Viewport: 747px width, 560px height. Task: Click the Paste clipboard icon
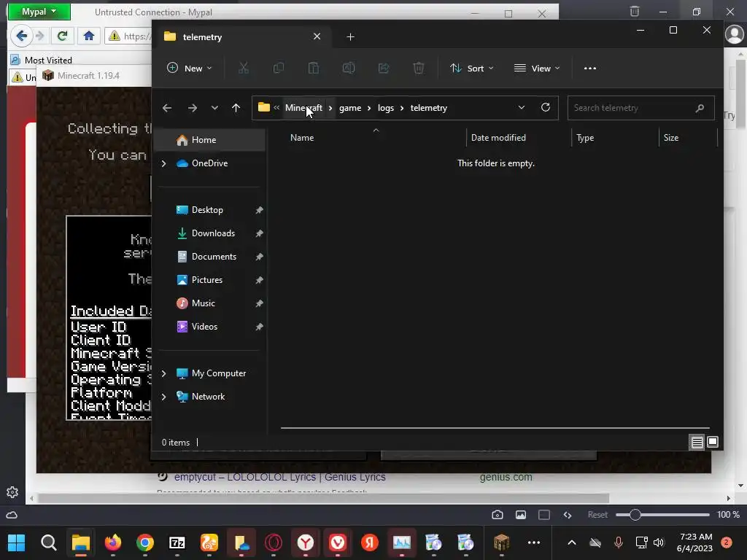[x=314, y=68]
